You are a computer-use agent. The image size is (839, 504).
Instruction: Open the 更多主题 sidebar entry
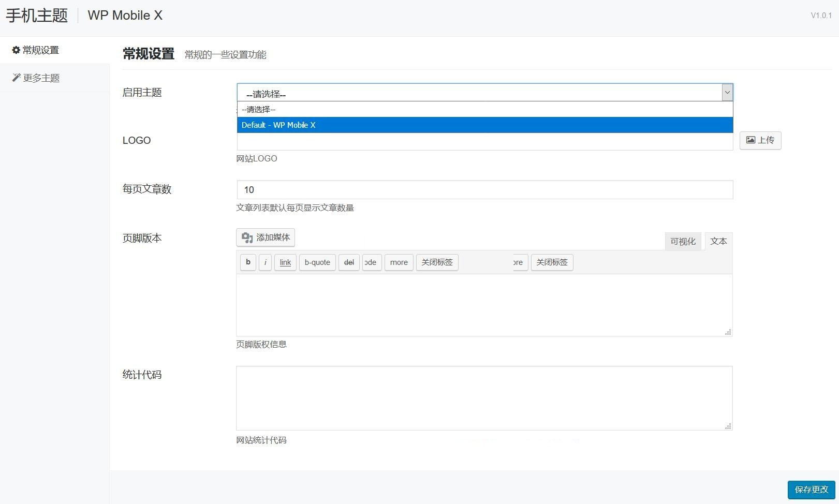coord(40,78)
